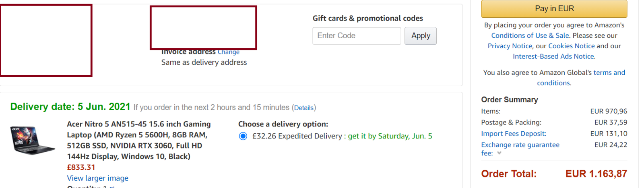This screenshot has width=644, height=188.
Task: Change the invoice address
Action: (229, 52)
